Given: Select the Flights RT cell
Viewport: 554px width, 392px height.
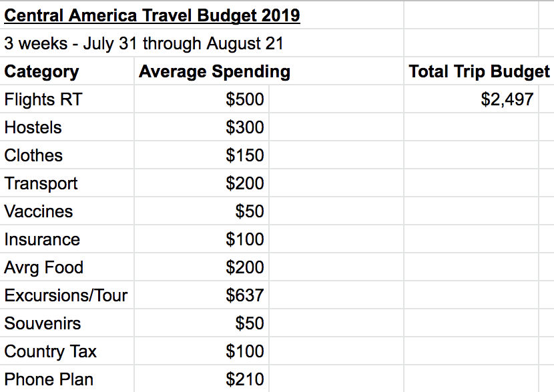Looking at the screenshot, I should click(x=43, y=100).
